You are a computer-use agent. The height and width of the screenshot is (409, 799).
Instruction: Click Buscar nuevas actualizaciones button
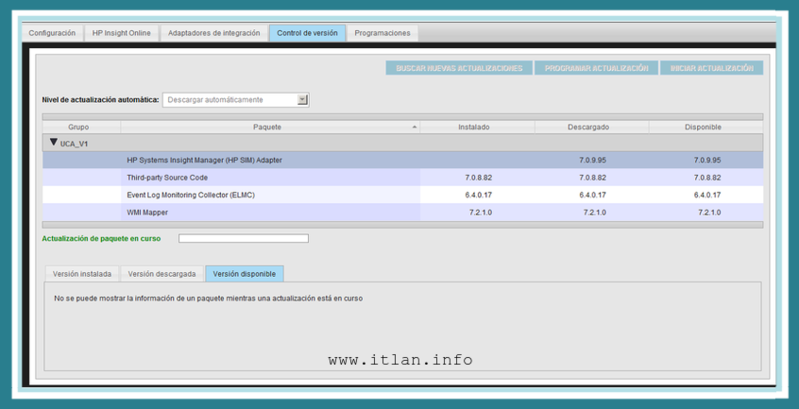click(459, 68)
